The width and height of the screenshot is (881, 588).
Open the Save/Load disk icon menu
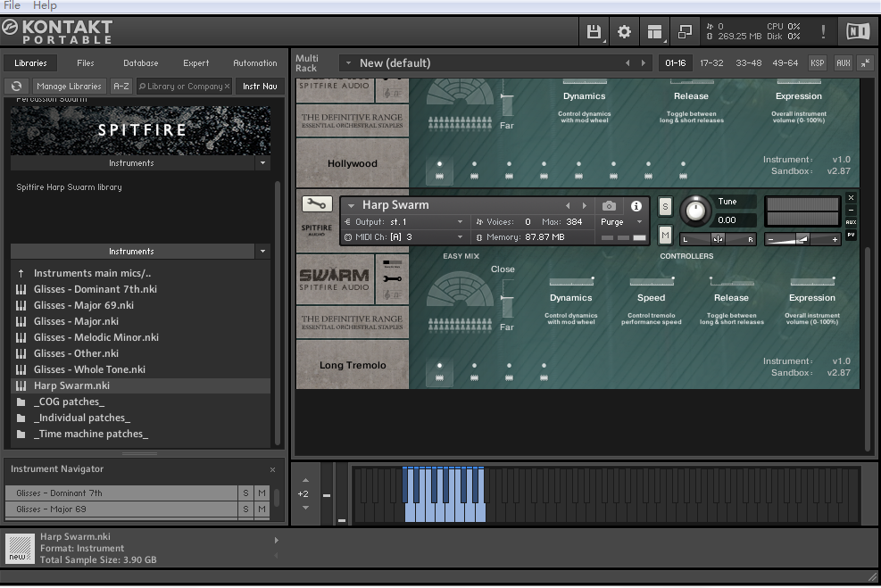point(594,31)
